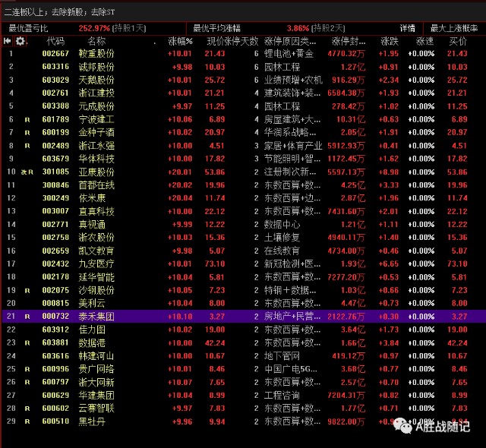Select stock row 诚邦股份

click(x=243, y=67)
